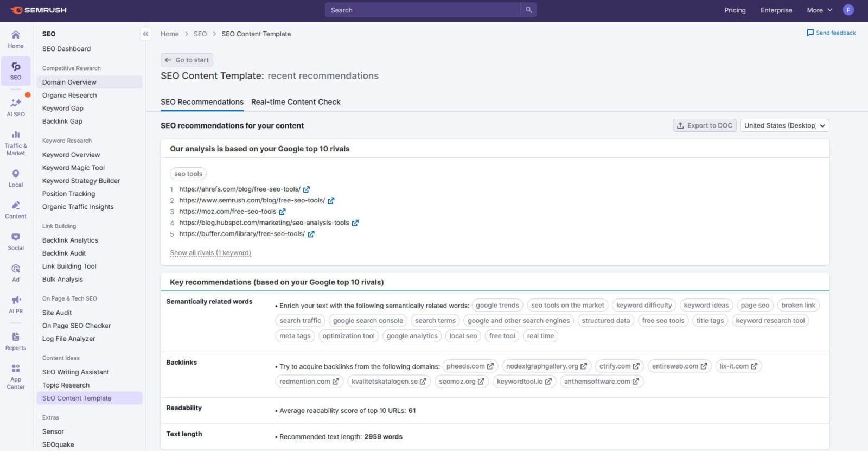
Task: Click into the top Search field
Action: point(423,10)
